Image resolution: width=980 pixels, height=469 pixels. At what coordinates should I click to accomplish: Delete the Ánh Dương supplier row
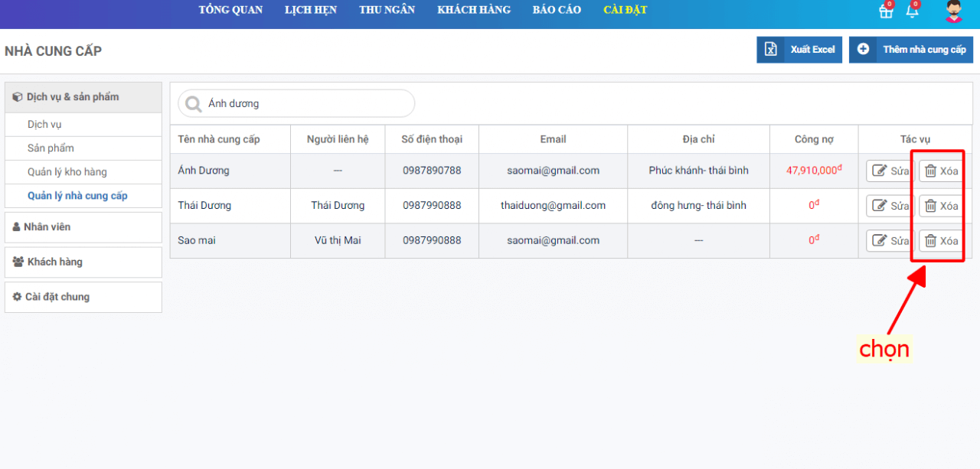tap(940, 171)
